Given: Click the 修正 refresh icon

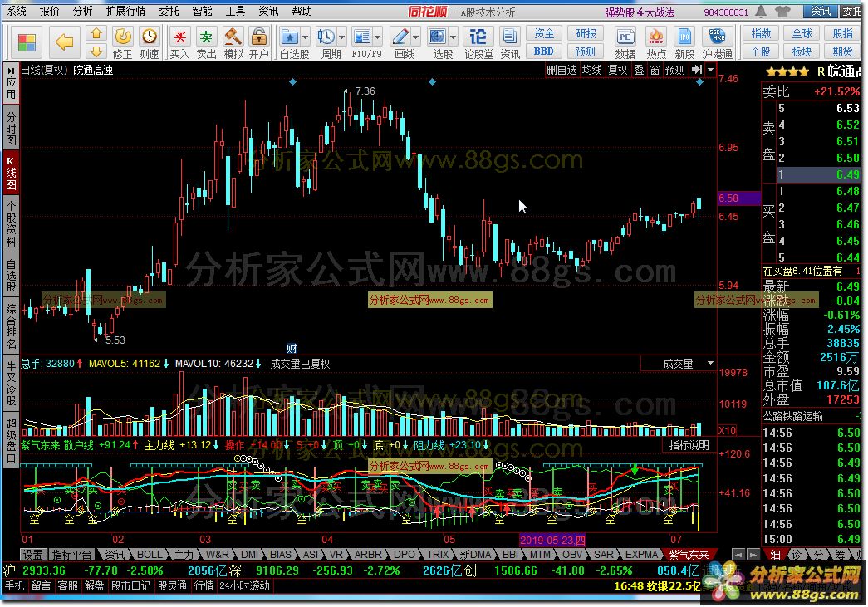Looking at the screenshot, I should (x=122, y=37).
